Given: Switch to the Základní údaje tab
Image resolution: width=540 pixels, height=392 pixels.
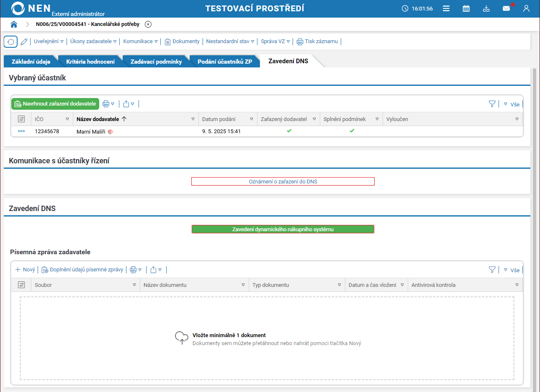Looking at the screenshot, I should click(31, 62).
